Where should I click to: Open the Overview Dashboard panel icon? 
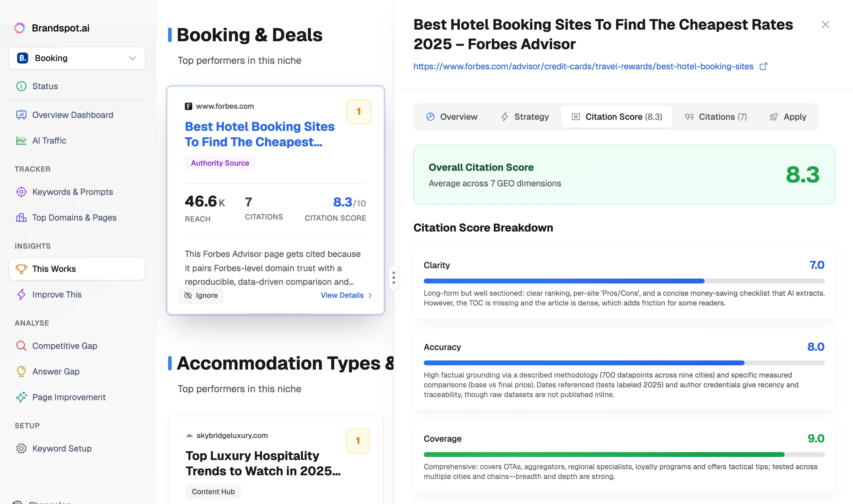(x=21, y=115)
